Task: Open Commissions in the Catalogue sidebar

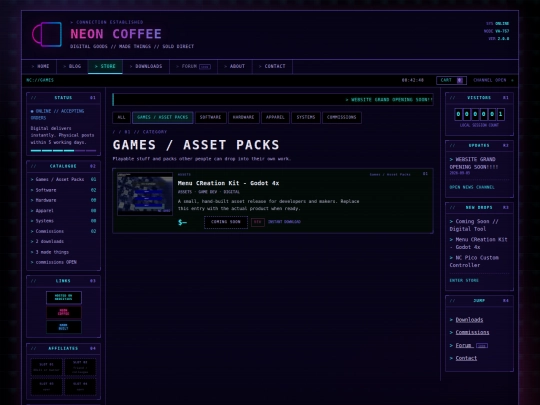Action: (63, 231)
